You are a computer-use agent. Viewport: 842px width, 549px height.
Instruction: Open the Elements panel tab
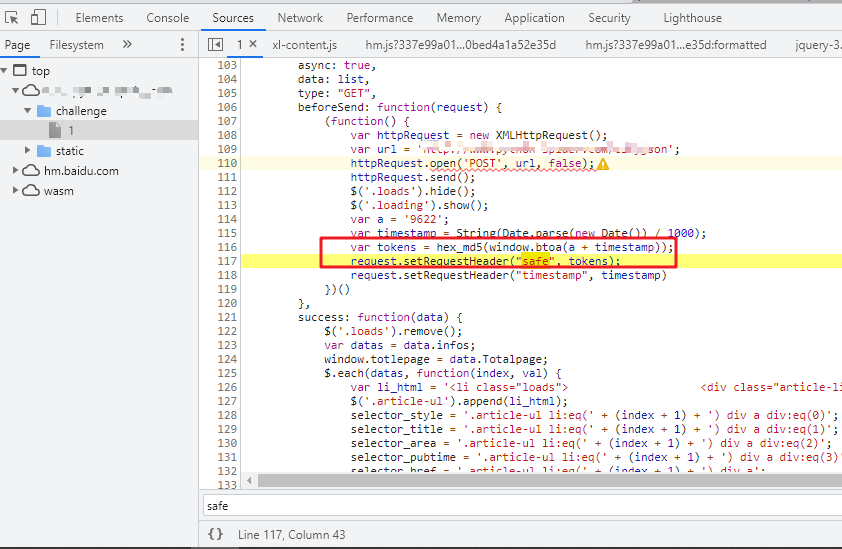99,18
